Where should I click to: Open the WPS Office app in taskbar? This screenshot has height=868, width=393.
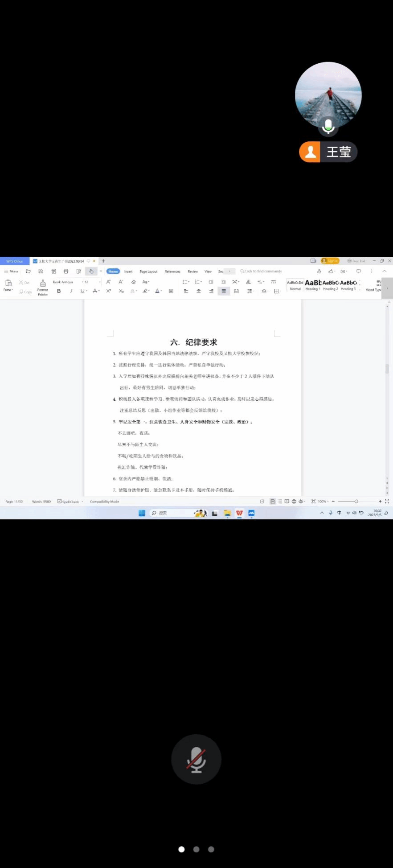tap(239, 513)
